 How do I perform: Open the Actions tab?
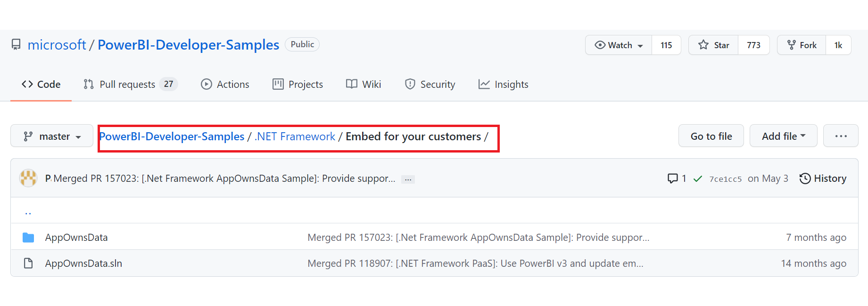(x=225, y=85)
